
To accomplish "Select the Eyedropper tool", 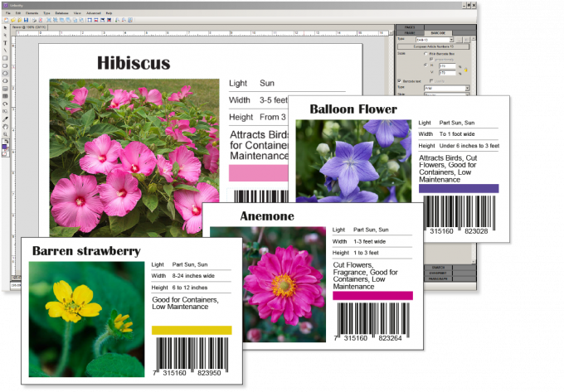I will point(6,119).
